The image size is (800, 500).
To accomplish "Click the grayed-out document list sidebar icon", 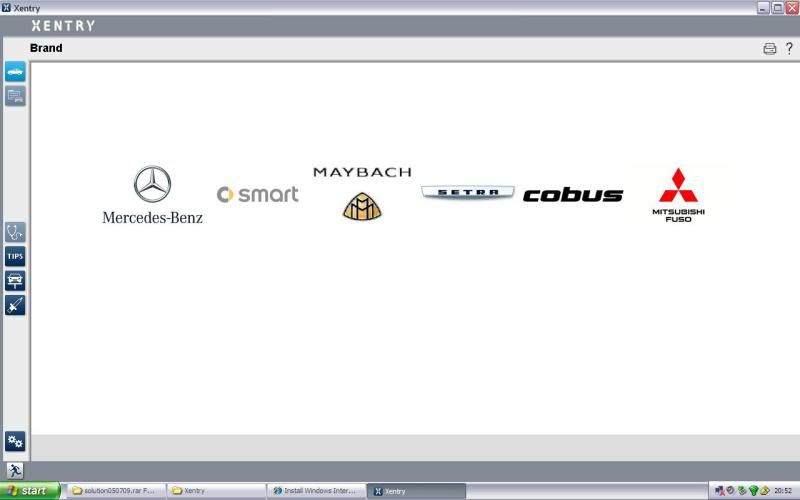I will [15, 96].
